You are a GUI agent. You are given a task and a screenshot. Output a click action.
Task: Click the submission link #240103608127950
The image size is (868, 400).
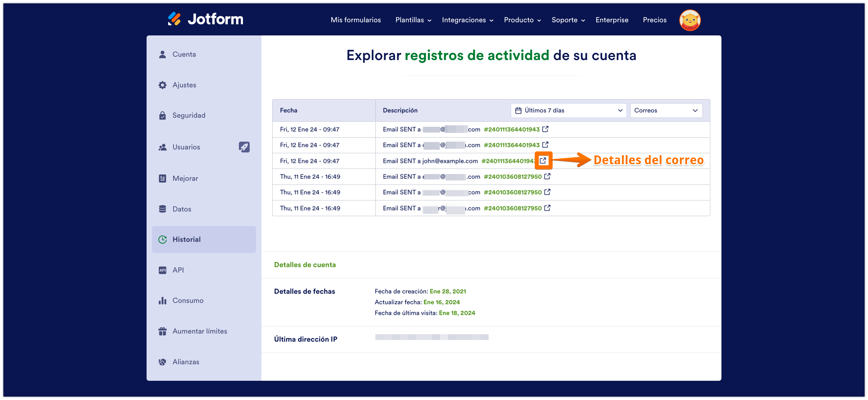click(x=513, y=176)
